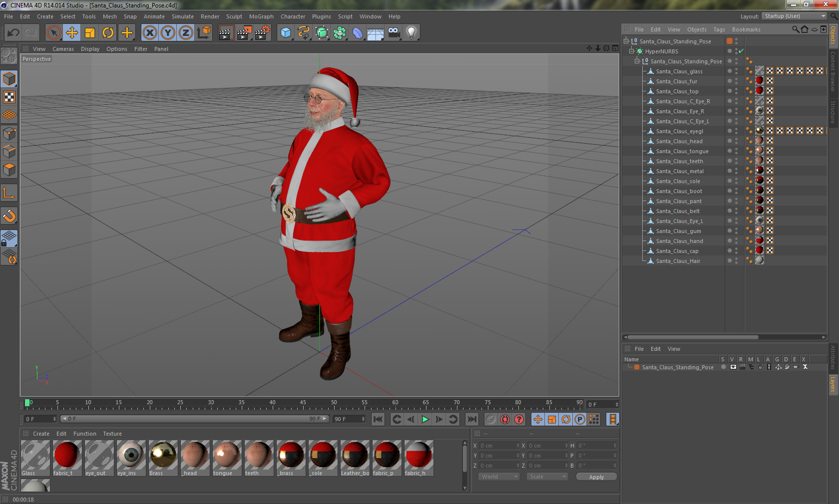Viewport: 839px width, 504px height.
Task: Activate the Scale tool
Action: [x=90, y=33]
